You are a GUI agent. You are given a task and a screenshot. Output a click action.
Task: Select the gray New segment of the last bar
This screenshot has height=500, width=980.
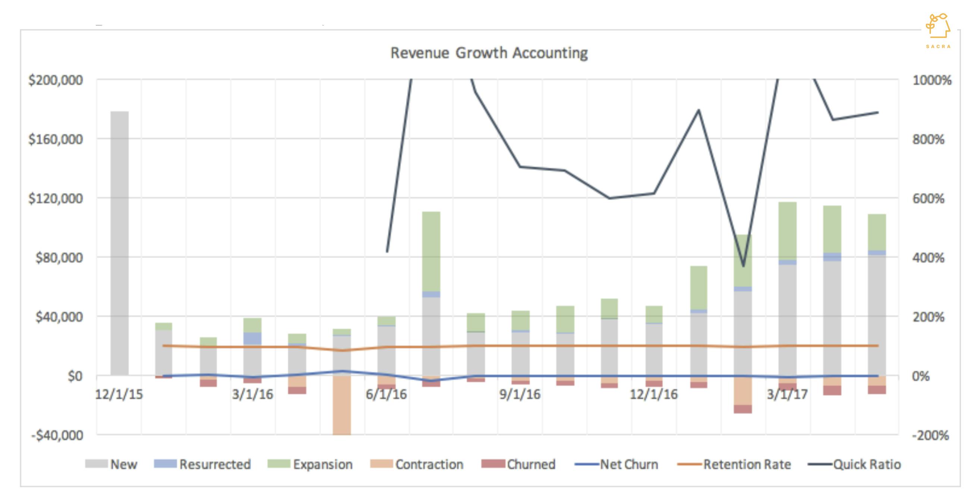click(x=877, y=315)
